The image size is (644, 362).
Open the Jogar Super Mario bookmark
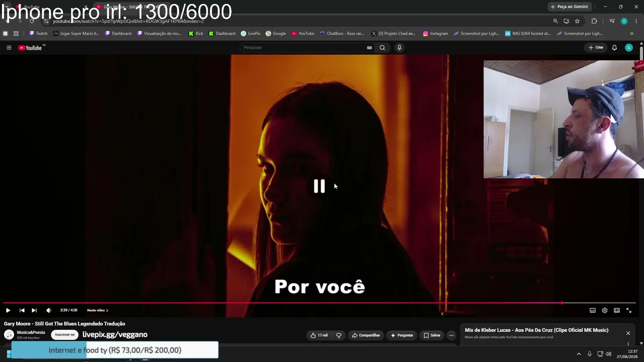point(76,34)
